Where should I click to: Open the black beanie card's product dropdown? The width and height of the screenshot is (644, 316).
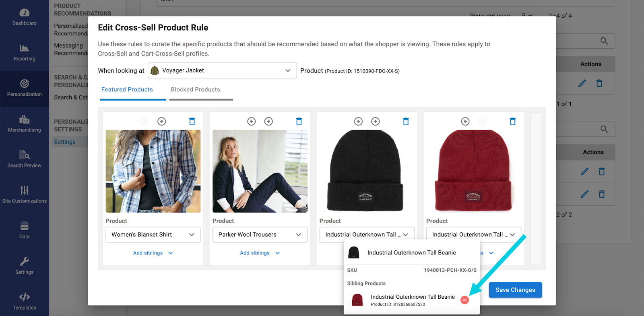tap(367, 235)
